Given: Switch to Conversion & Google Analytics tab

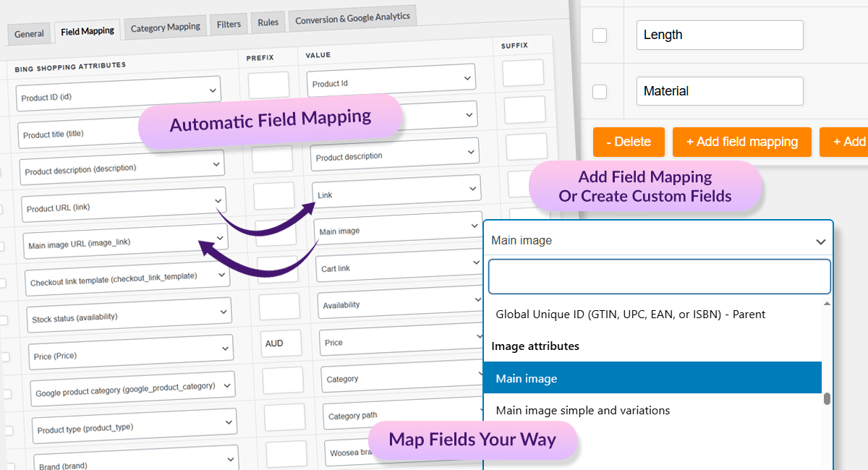Looking at the screenshot, I should click(352, 18).
